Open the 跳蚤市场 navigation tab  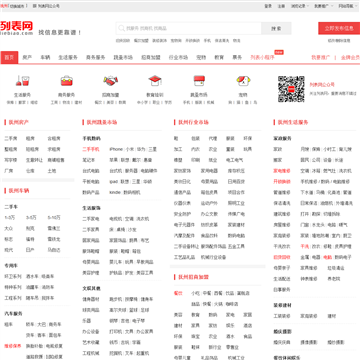pyautogui.click(x=123, y=57)
